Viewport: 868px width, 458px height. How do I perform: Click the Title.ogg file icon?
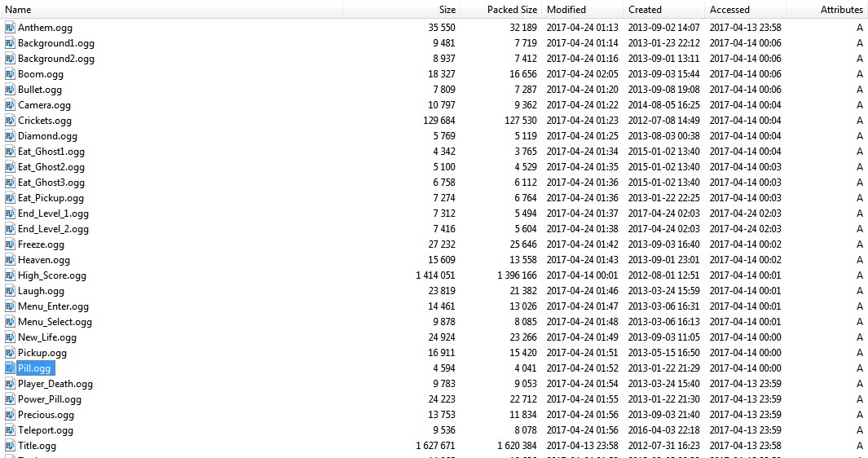pyautogui.click(x=10, y=446)
